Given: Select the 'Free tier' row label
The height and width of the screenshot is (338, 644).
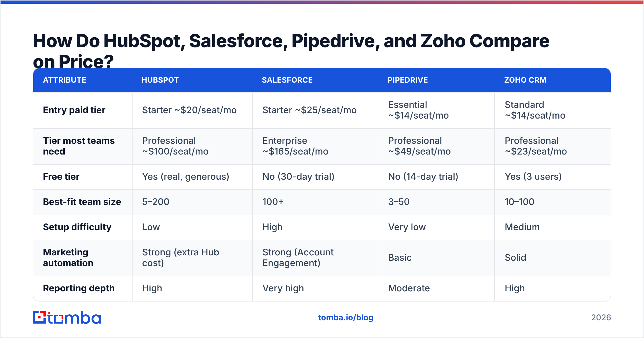Looking at the screenshot, I should click(61, 177).
